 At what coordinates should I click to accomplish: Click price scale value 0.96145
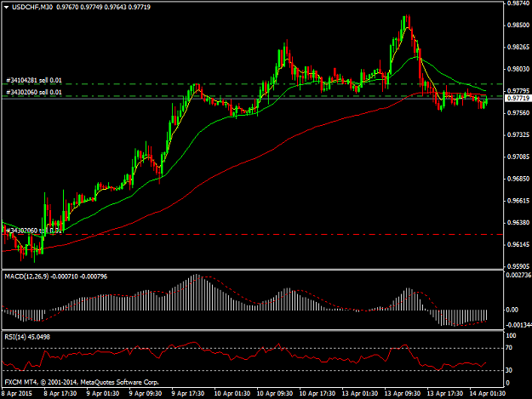[518, 244]
